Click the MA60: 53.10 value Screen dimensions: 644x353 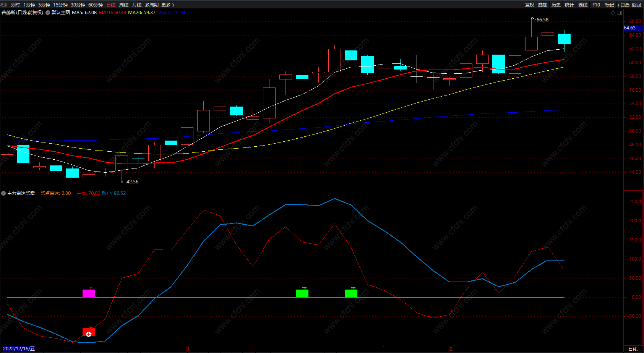pyautogui.click(x=171, y=13)
